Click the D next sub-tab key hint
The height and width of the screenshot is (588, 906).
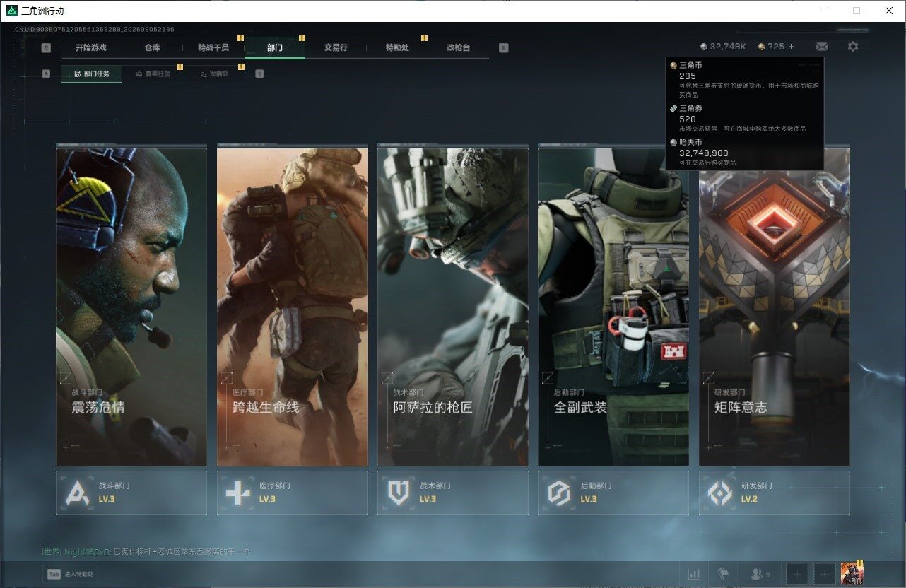click(x=259, y=73)
